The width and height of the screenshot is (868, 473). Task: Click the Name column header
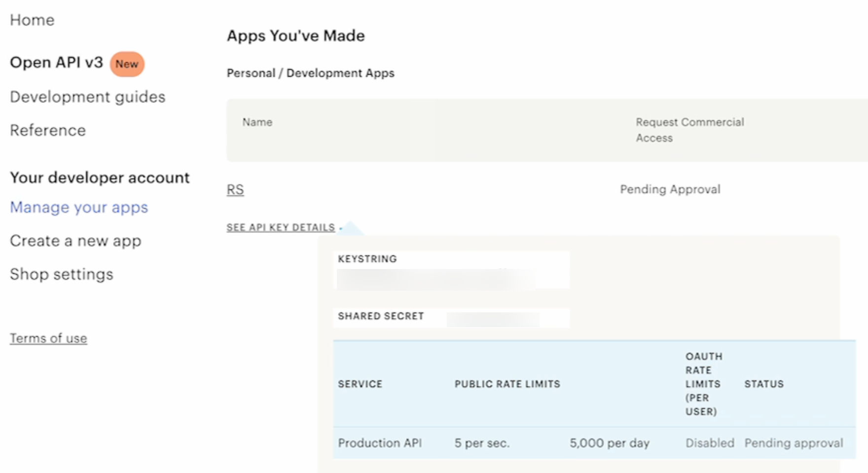point(257,122)
